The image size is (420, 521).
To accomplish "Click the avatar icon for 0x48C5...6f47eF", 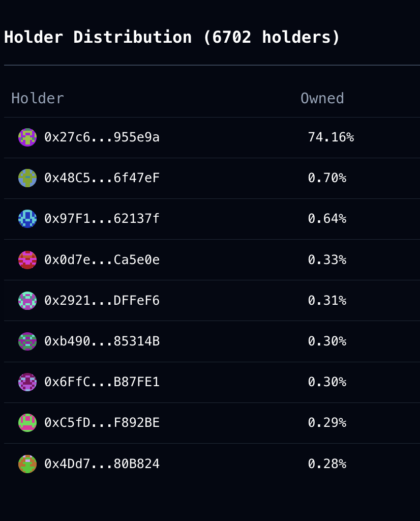I will point(27,178).
